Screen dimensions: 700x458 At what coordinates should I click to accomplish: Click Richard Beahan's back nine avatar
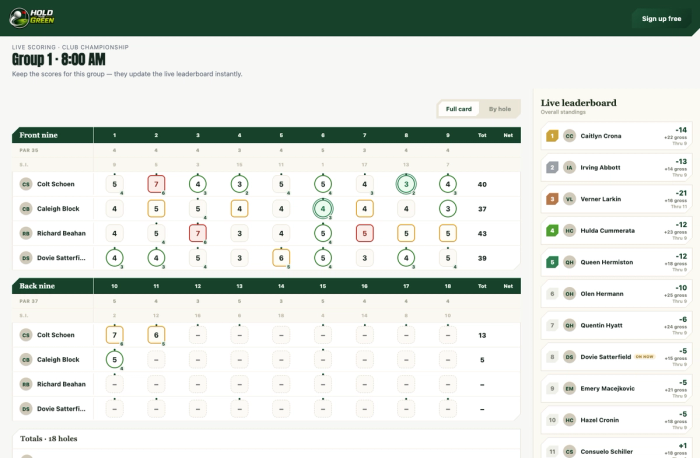26,384
